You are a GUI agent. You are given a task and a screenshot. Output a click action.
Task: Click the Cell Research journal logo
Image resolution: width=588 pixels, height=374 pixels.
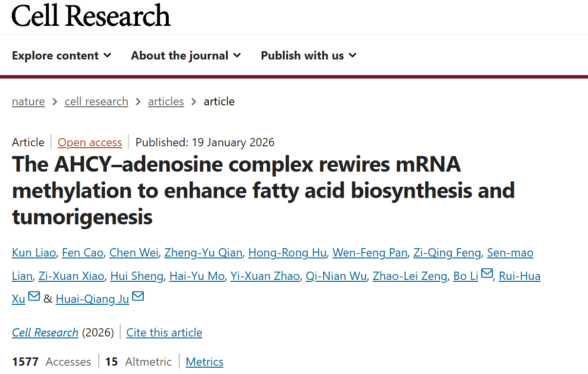tap(91, 16)
